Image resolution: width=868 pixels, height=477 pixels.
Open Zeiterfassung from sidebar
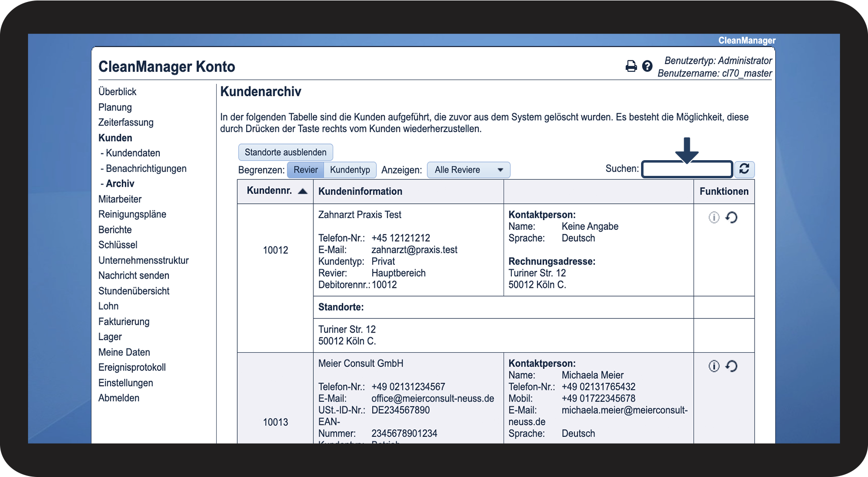(126, 122)
